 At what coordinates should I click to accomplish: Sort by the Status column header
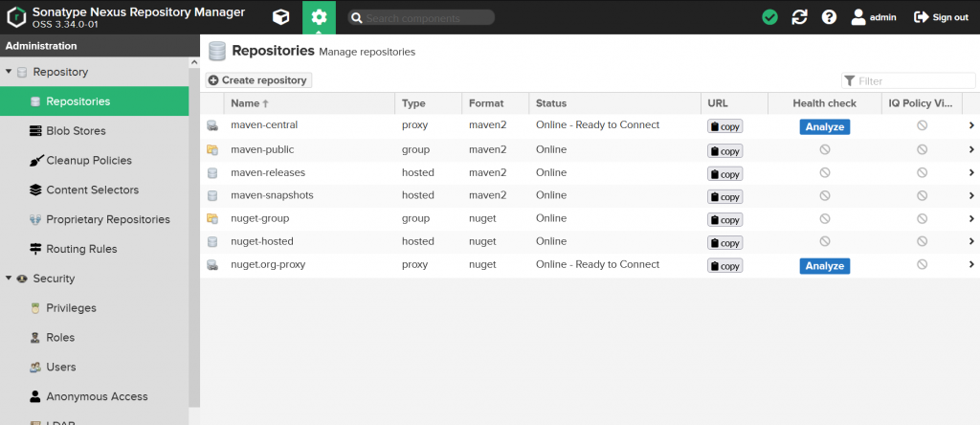click(x=615, y=103)
